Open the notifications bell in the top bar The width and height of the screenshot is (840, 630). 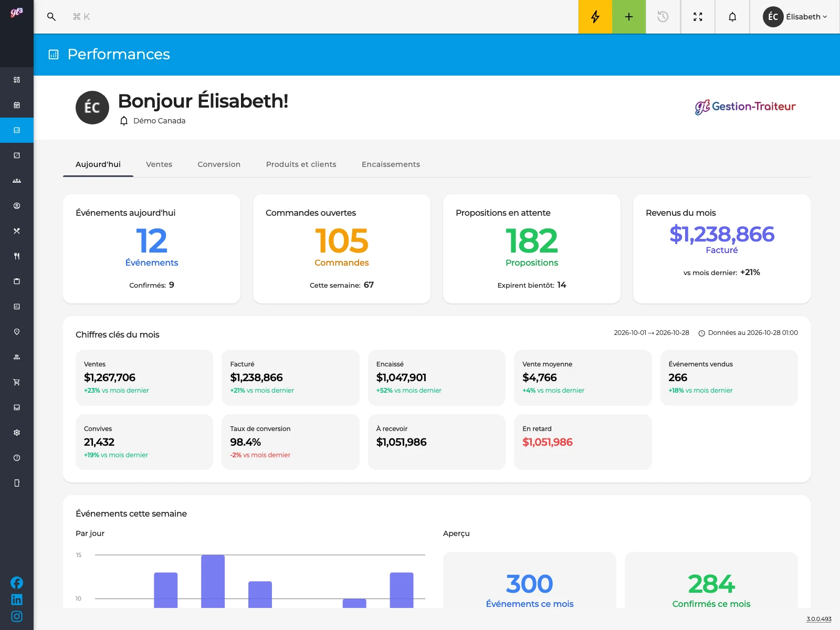732,17
